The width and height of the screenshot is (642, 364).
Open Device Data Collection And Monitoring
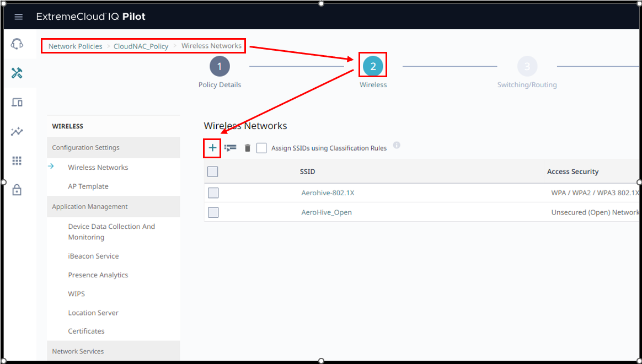pos(111,232)
